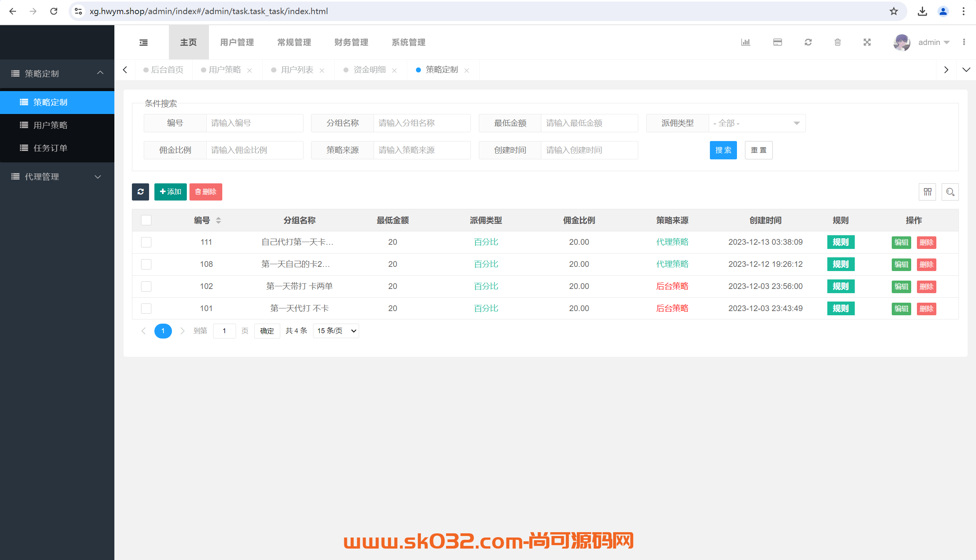The width and height of the screenshot is (976, 560).
Task: Select page 1 in pagination
Action: [x=163, y=331]
